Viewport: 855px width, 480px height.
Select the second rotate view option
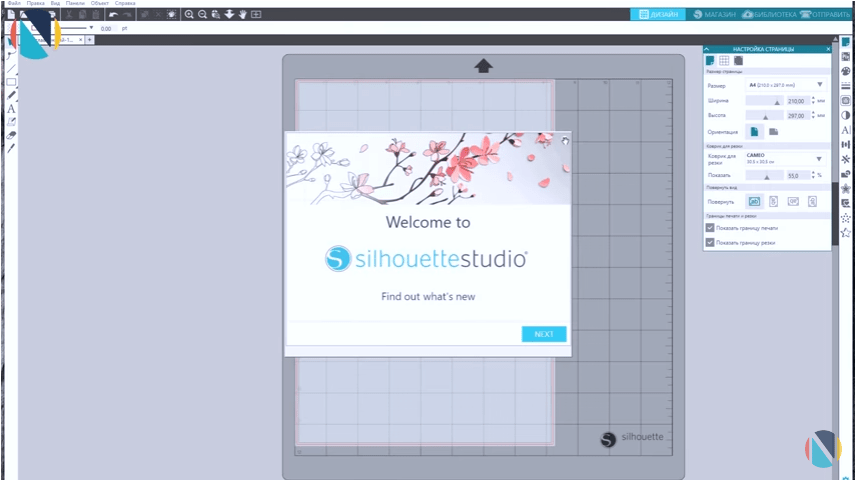(773, 202)
